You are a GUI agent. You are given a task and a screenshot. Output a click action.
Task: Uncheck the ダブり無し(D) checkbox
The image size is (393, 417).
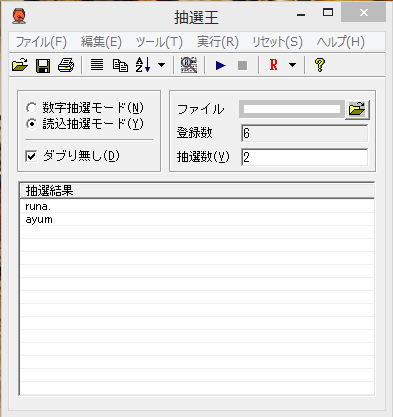pyautogui.click(x=31, y=156)
